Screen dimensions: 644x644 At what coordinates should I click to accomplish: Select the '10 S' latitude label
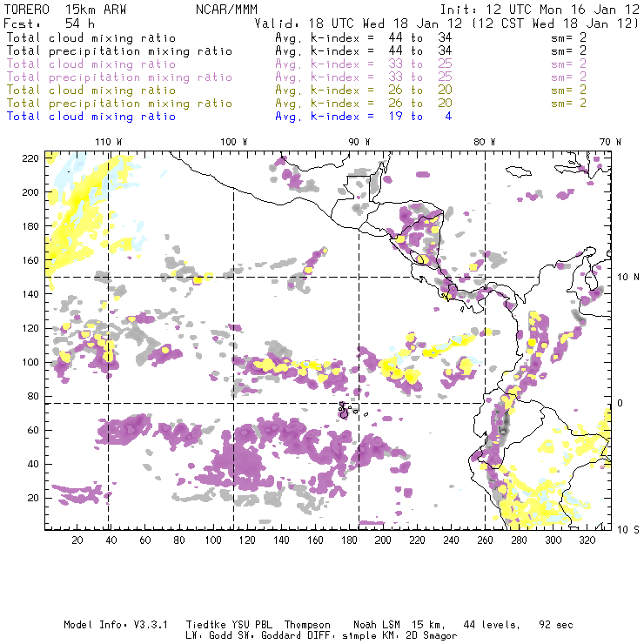tap(628, 530)
